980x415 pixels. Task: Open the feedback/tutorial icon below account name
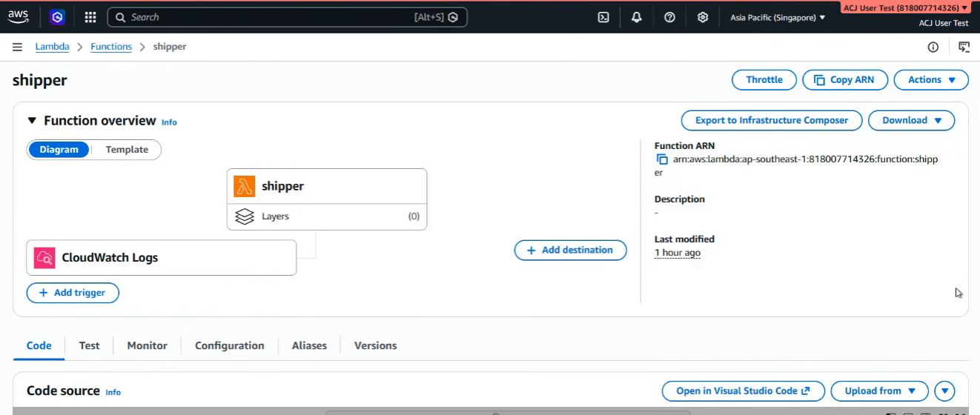(964, 47)
